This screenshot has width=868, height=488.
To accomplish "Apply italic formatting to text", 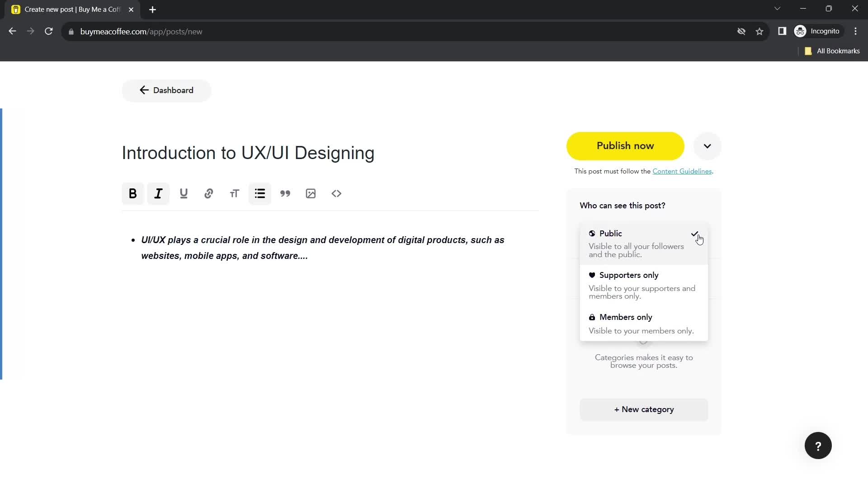I will click(x=159, y=193).
